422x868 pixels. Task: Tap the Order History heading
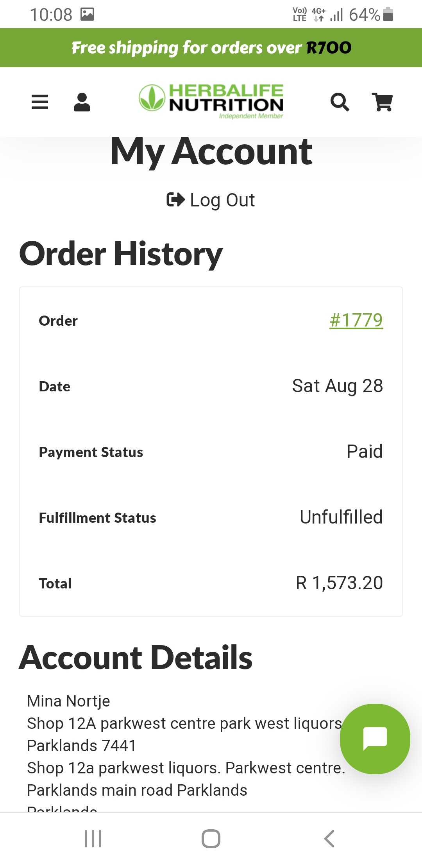(121, 254)
